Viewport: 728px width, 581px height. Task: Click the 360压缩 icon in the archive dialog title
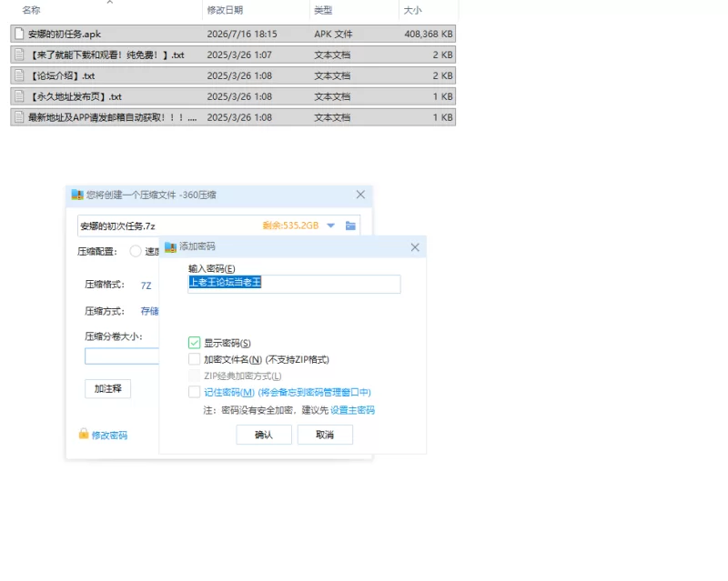point(77,195)
